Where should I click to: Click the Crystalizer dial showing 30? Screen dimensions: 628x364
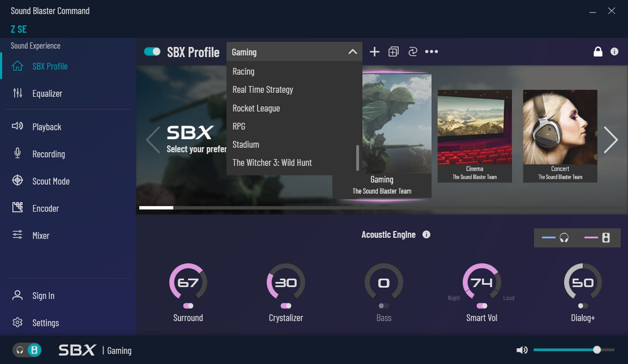(x=286, y=282)
